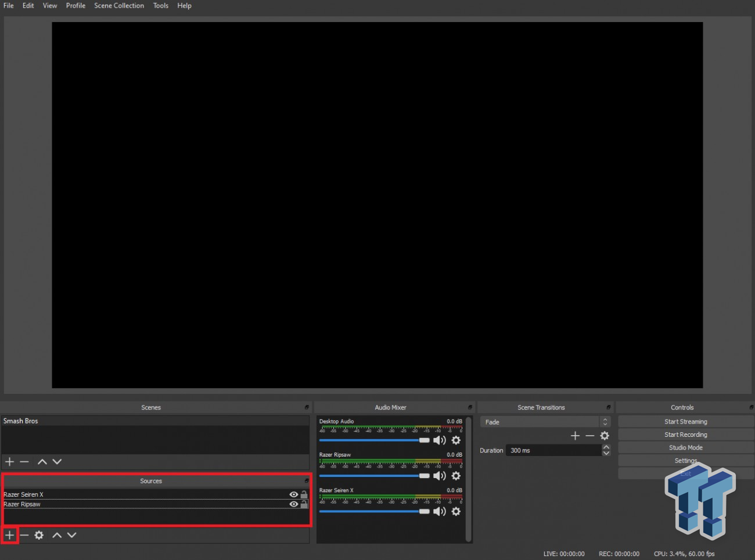
Task: Click Start Streaming button
Action: click(685, 422)
